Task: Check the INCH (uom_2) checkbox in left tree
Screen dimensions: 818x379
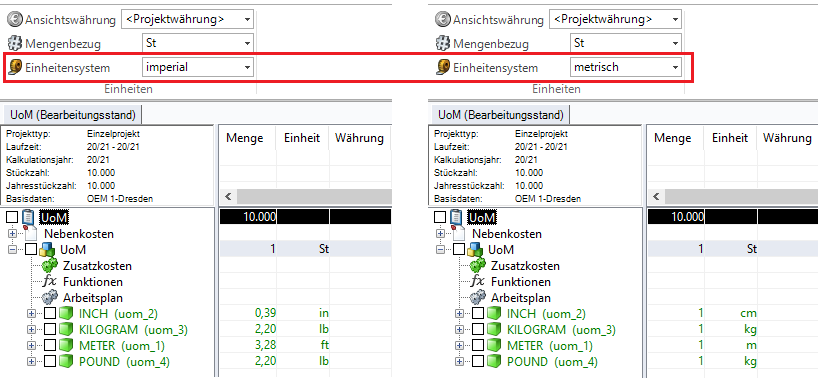Action: [x=49, y=314]
